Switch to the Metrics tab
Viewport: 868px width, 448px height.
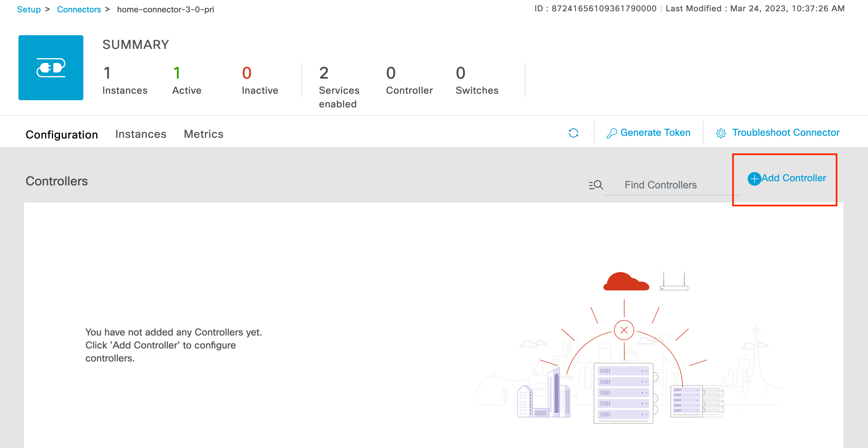coord(204,134)
